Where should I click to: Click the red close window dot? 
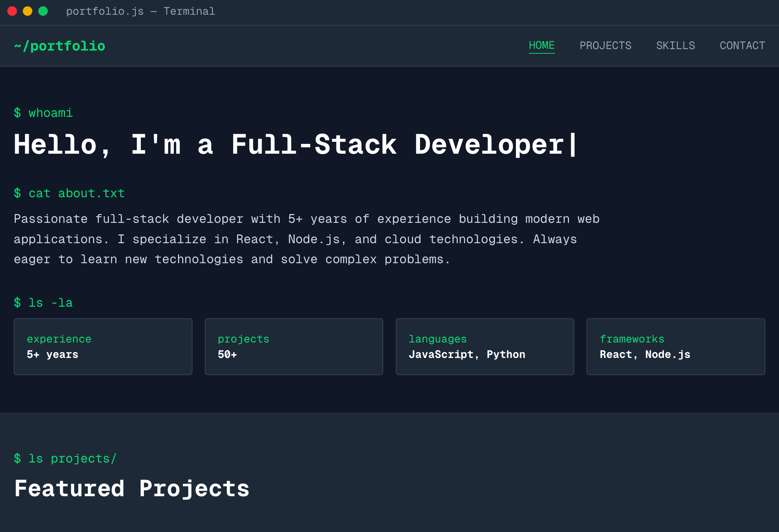pyautogui.click(x=12, y=11)
